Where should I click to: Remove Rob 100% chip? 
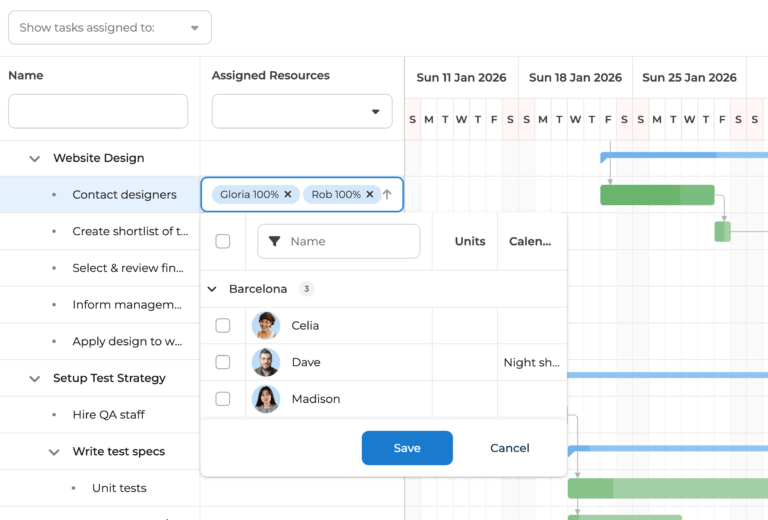pyautogui.click(x=370, y=195)
